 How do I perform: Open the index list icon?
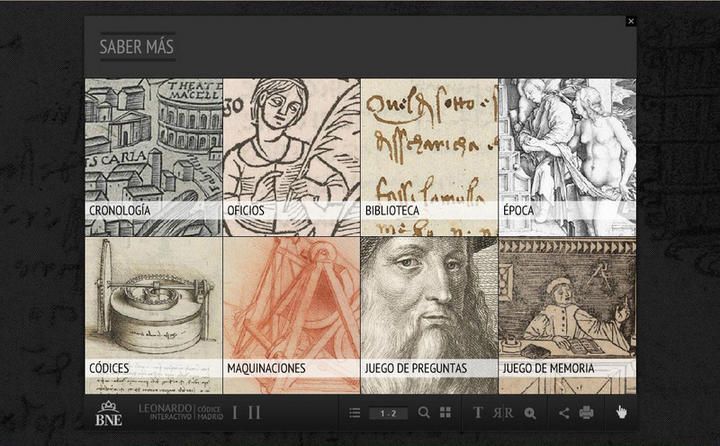tap(354, 413)
